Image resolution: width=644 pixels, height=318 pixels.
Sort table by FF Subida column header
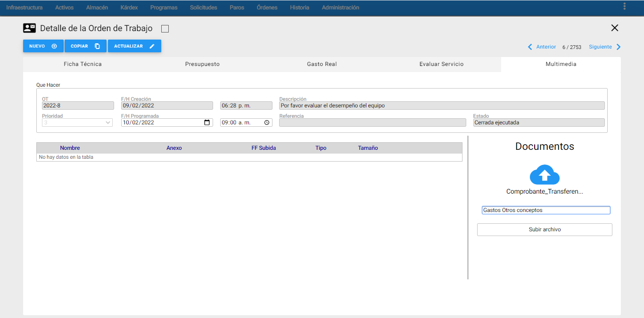pos(264,148)
